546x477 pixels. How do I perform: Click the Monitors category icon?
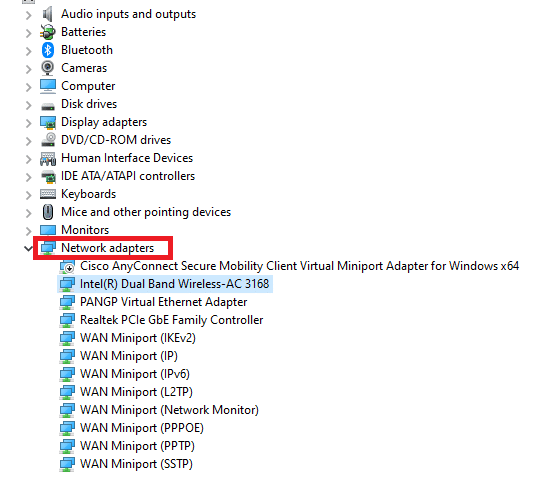(x=48, y=230)
